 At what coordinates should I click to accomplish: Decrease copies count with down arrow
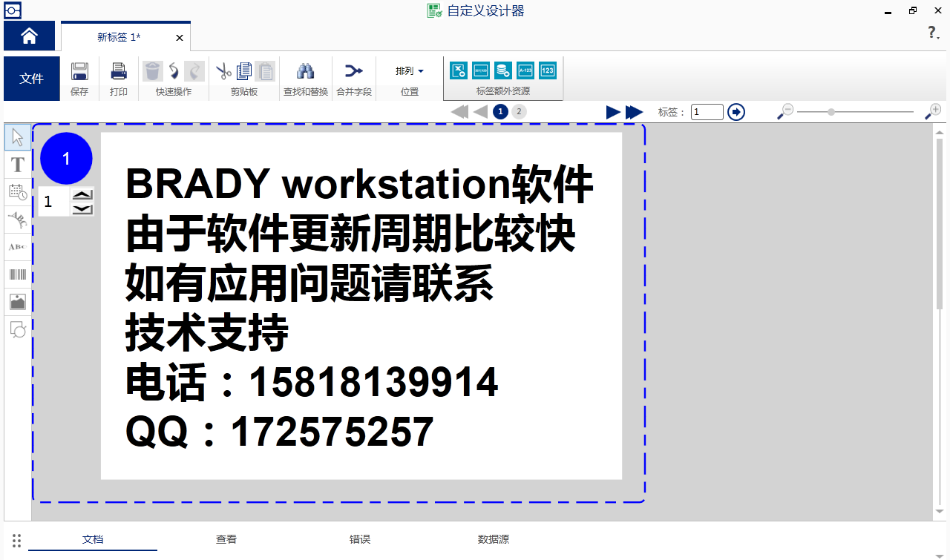(82, 208)
